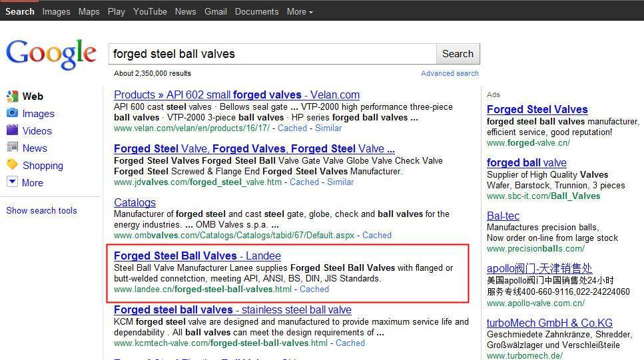Expand More filters text in left sidebar
644x360 pixels.
click(x=33, y=183)
